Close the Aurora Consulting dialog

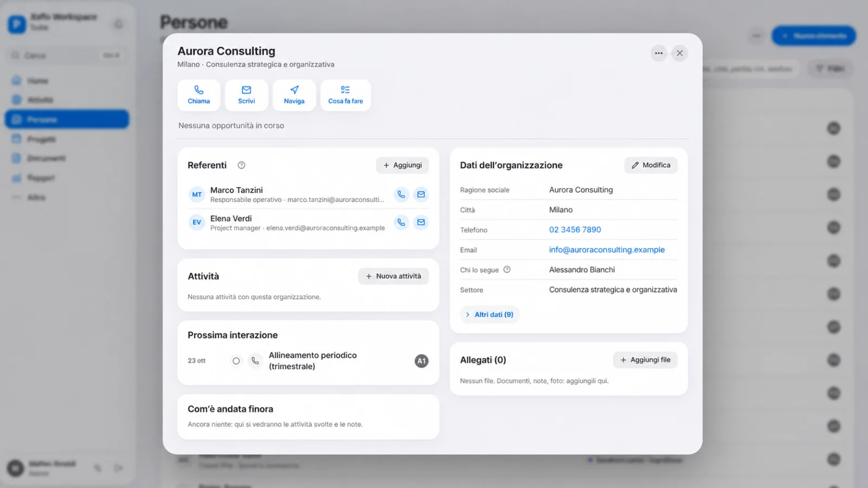(680, 53)
